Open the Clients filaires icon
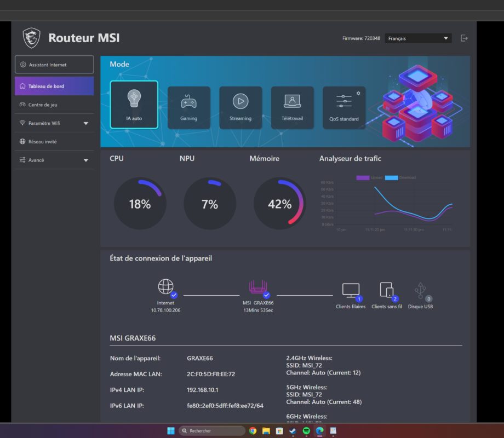This screenshot has width=504, height=438. (351, 291)
